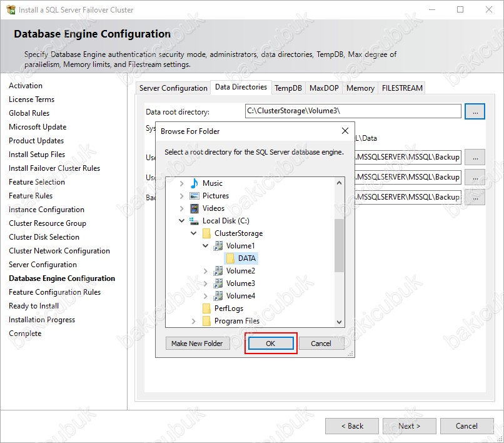Open the Data Directories tab
The width and height of the screenshot is (504, 443).
[241, 87]
